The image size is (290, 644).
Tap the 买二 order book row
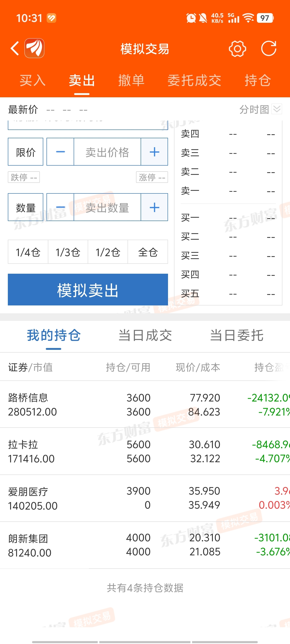click(x=228, y=236)
